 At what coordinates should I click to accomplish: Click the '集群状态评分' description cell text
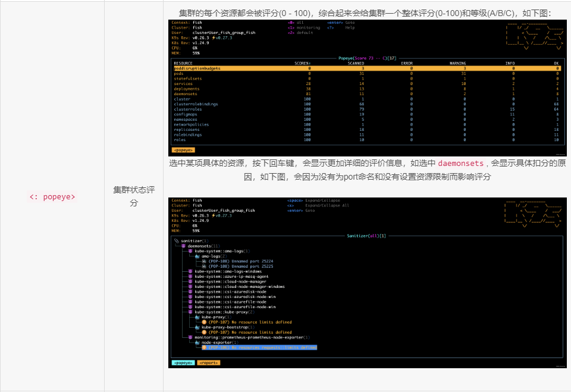134,196
